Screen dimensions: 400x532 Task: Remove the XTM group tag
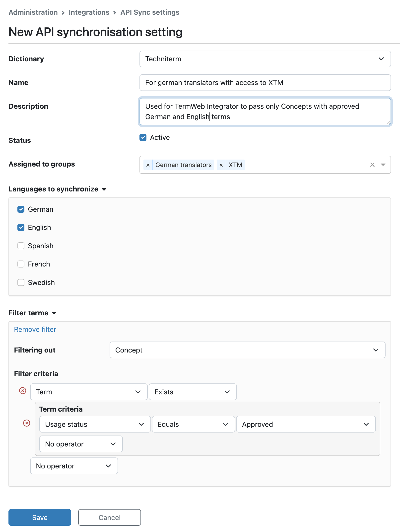click(221, 165)
